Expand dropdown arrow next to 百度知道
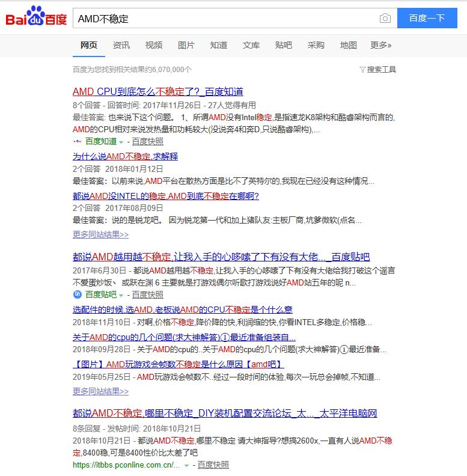The image size is (467, 476). coord(121,142)
